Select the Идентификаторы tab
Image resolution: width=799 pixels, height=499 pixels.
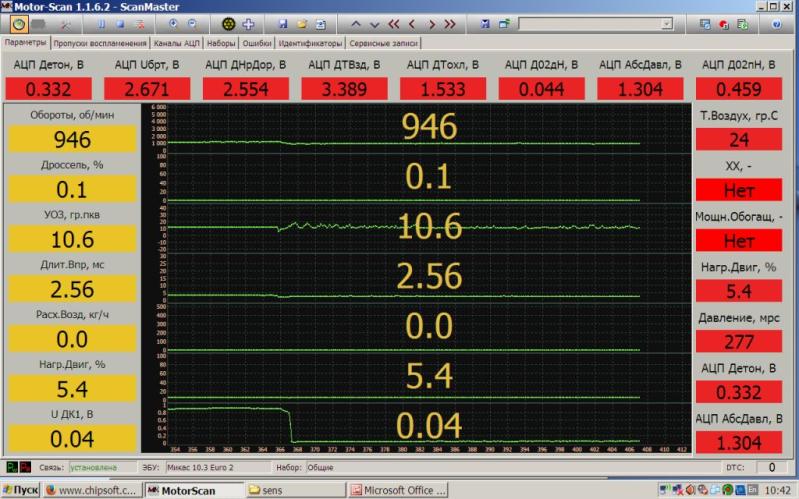pos(310,44)
